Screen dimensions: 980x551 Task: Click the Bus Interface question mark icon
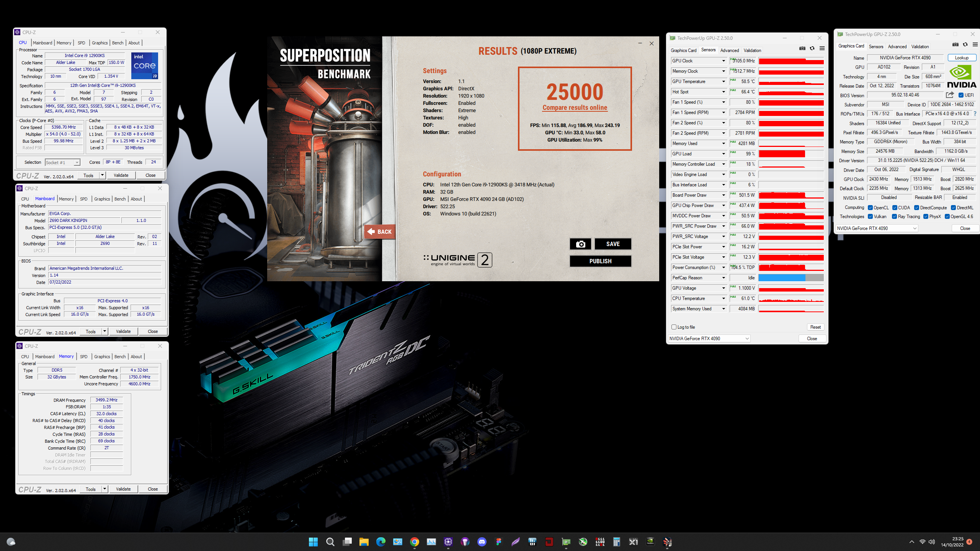975,114
